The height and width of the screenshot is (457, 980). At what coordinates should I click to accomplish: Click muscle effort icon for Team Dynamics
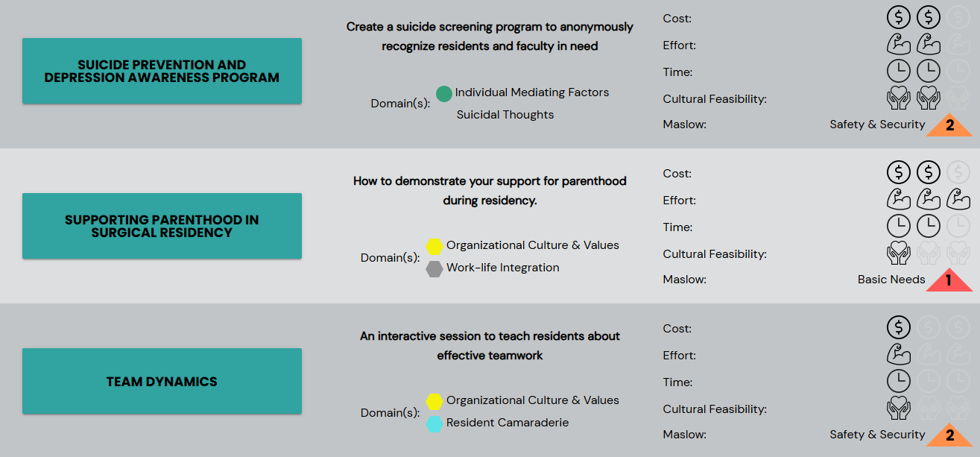[x=899, y=355]
